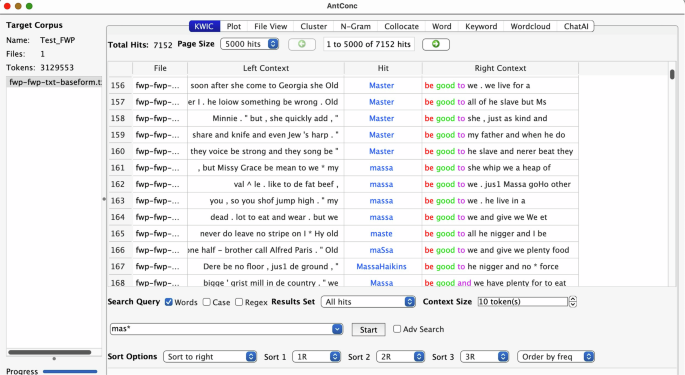Go to next page of hits
Screen dimensions: 685x375
[436, 44]
